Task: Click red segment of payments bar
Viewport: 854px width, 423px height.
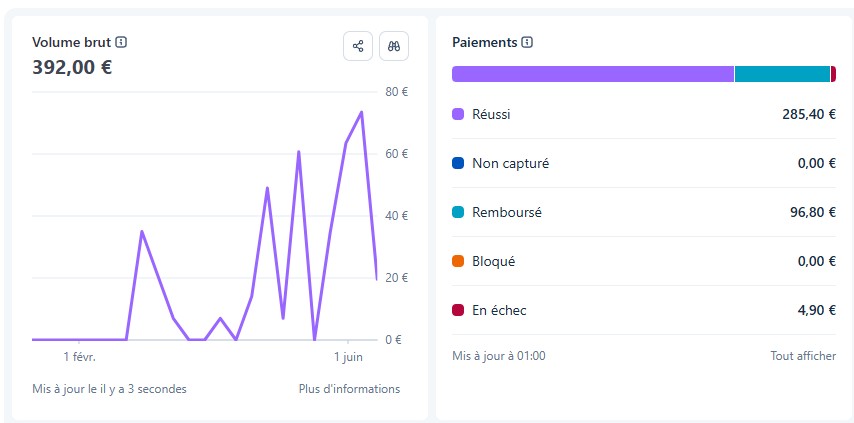Action: click(x=833, y=74)
